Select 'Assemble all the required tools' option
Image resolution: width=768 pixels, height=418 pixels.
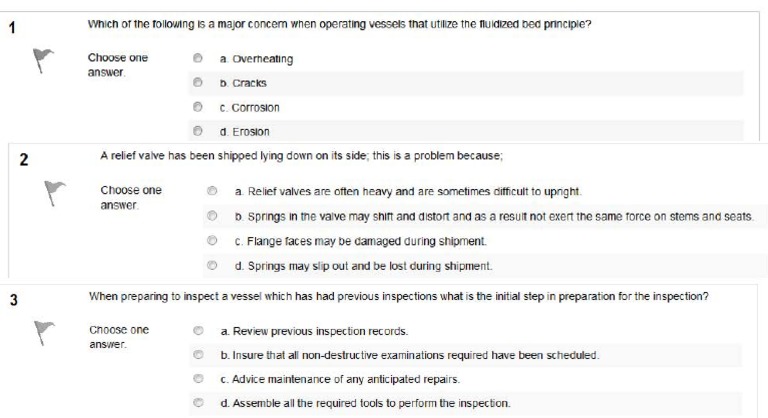198,403
